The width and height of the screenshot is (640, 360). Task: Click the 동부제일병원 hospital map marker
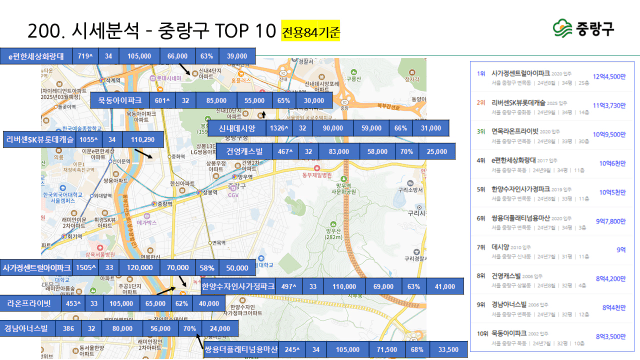coord(317,168)
